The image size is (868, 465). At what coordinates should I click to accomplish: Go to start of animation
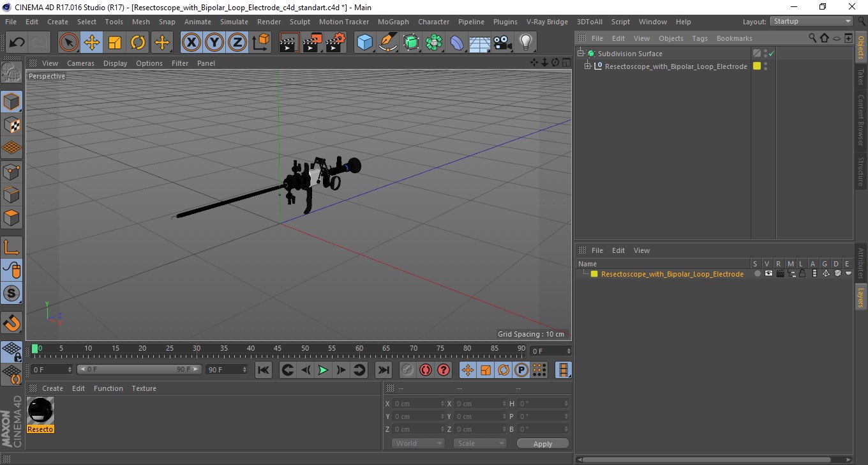(263, 370)
